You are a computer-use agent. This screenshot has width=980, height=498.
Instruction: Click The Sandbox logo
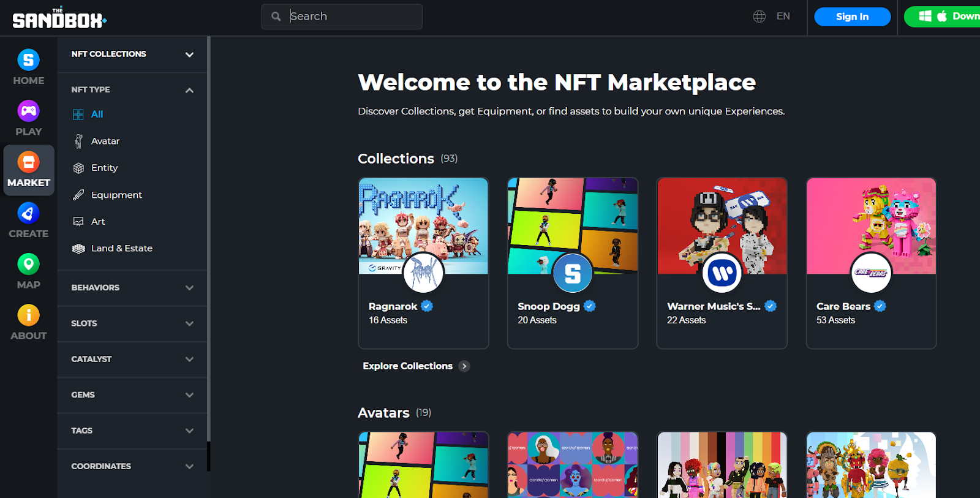59,18
